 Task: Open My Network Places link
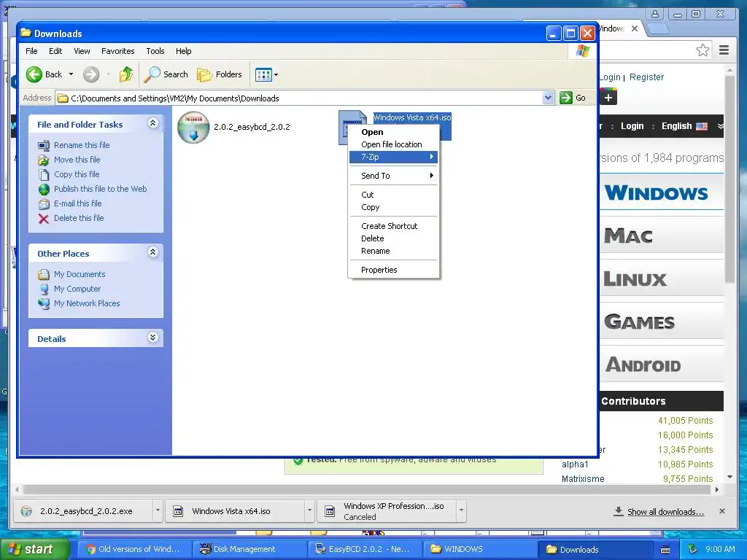pos(87,303)
